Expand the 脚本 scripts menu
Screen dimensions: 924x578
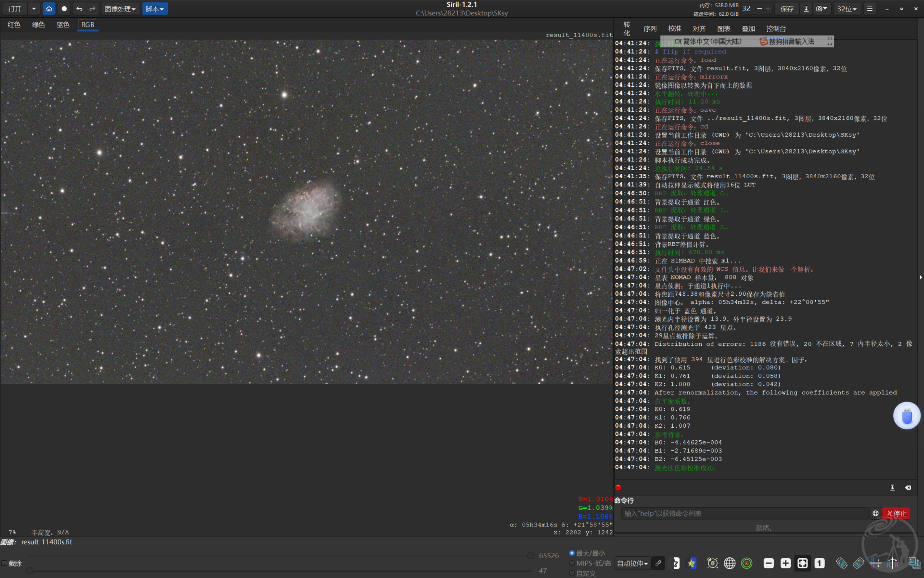154,9
